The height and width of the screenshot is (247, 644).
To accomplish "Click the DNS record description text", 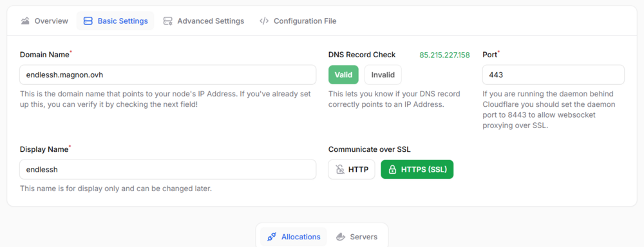I will coord(394,99).
